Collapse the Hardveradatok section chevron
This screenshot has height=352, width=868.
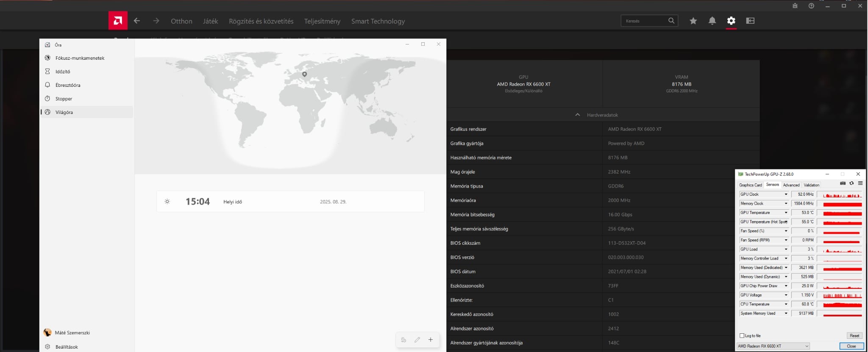click(577, 115)
